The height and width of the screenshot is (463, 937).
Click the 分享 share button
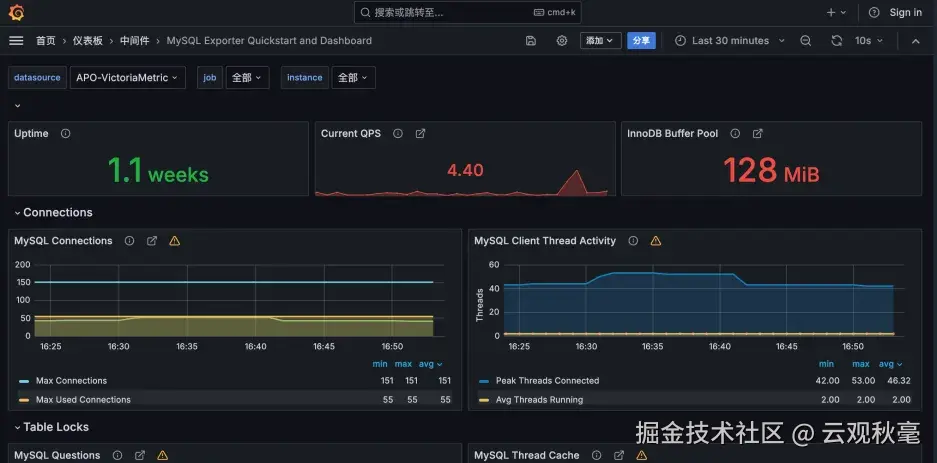[x=641, y=41]
